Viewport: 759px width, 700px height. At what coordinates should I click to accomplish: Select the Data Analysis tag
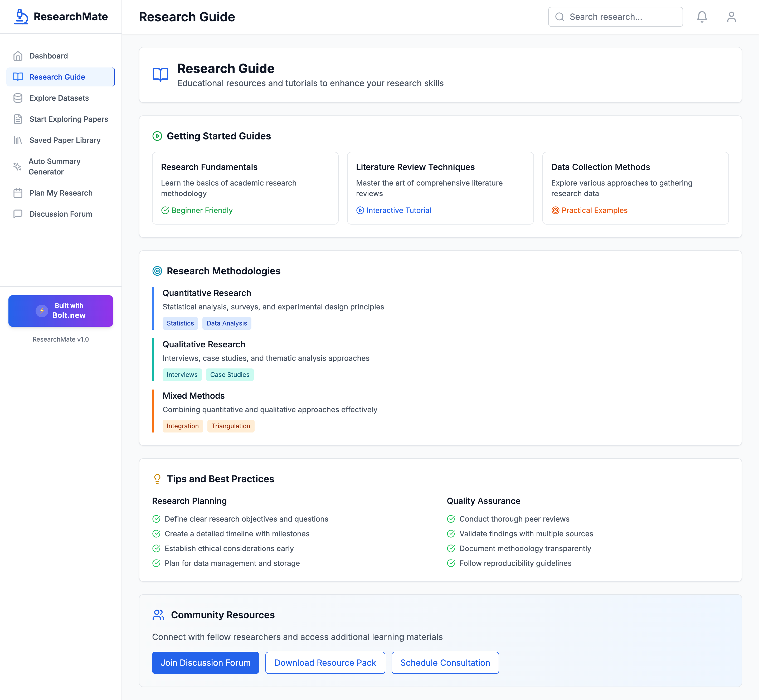[226, 323]
